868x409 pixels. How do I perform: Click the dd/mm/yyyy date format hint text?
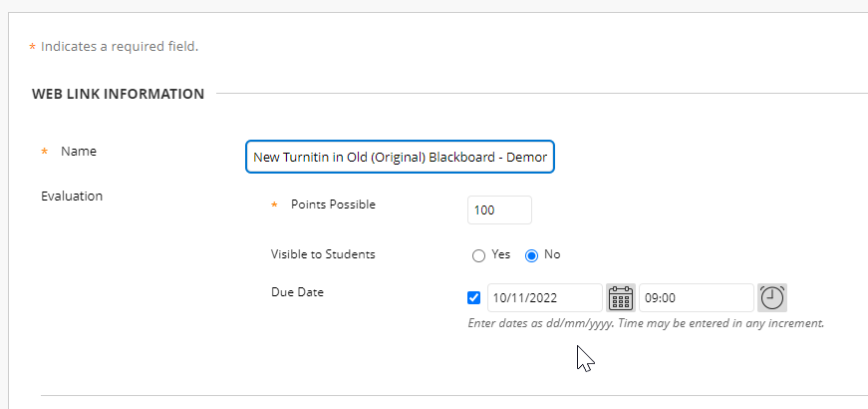point(646,323)
